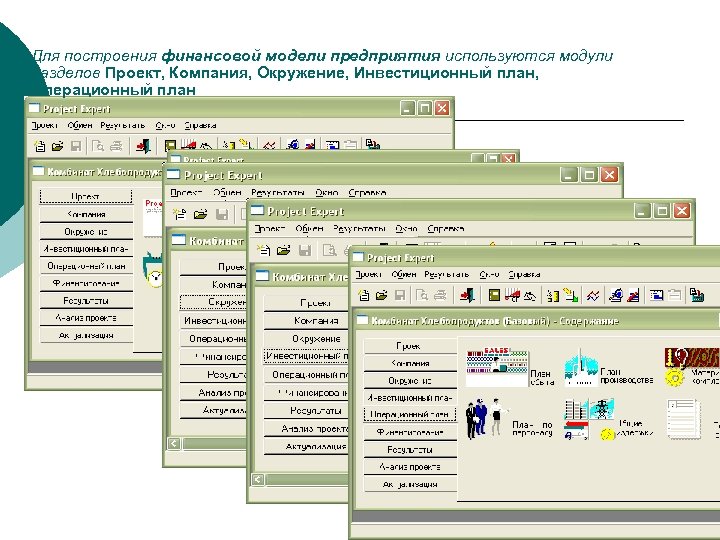The image size is (720, 540).
Task: Click Open folder icon in Инвестиционный-selected window
Action: pos(284,250)
